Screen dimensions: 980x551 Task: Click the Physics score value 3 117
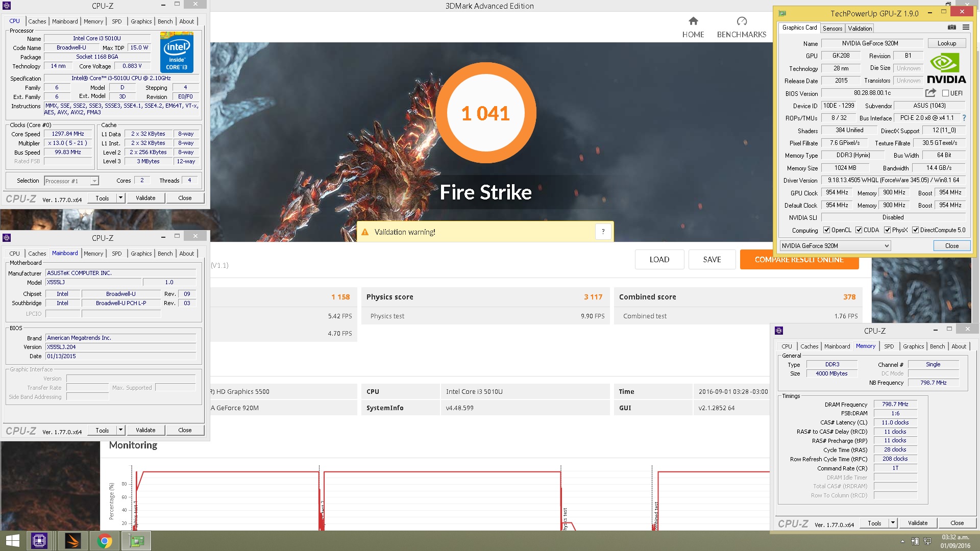pyautogui.click(x=593, y=297)
